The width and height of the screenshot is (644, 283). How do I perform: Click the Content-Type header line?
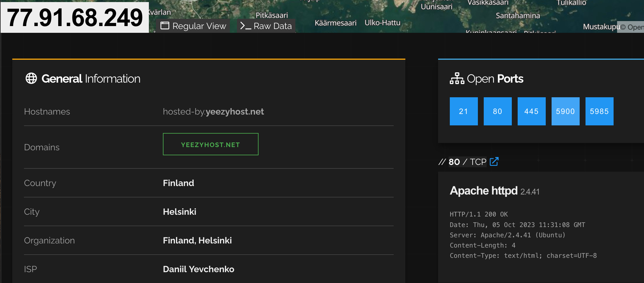[523, 255]
